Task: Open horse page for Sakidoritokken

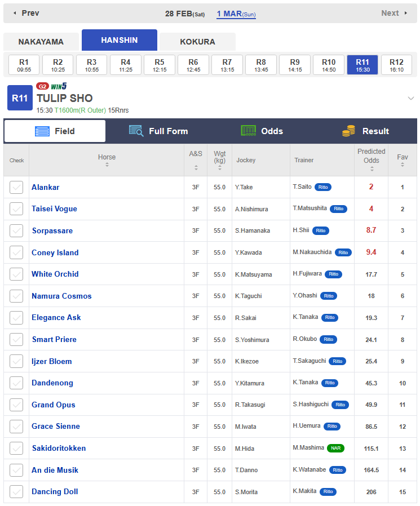Action: click(59, 448)
